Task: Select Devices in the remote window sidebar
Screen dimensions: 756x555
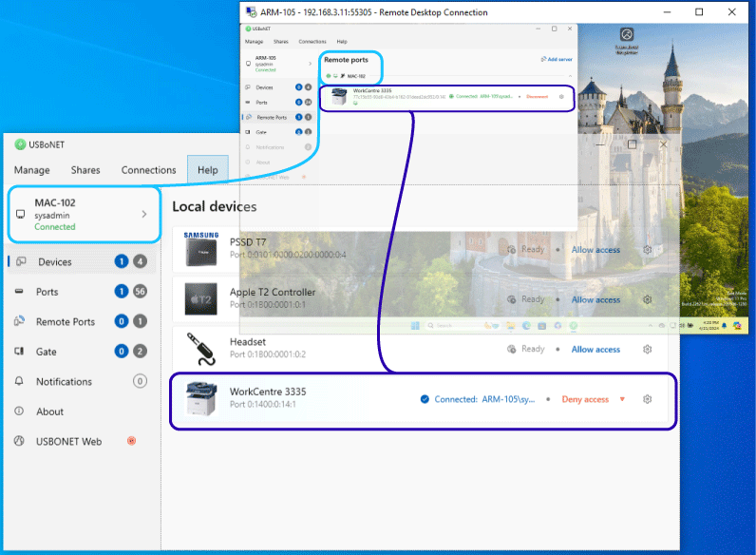Action: coord(278,87)
